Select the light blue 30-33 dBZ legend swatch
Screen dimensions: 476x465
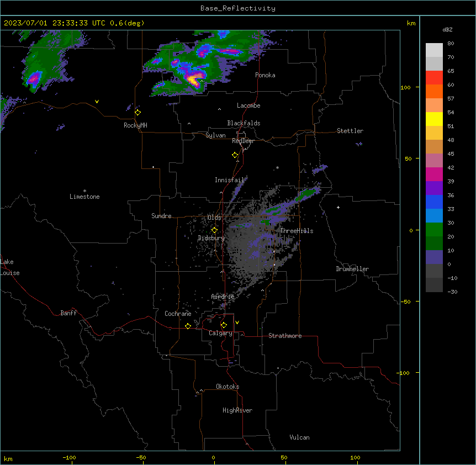[434, 216]
